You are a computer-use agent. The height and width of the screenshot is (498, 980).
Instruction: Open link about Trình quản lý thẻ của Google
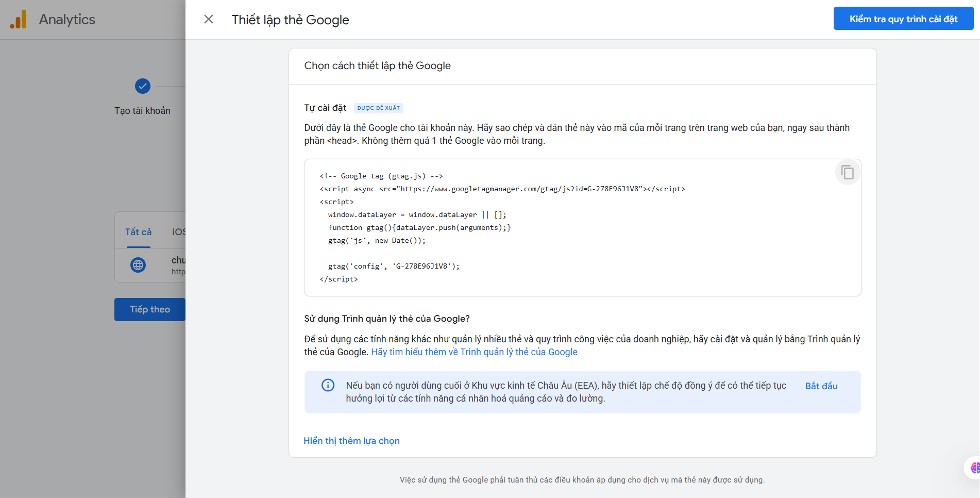click(474, 352)
